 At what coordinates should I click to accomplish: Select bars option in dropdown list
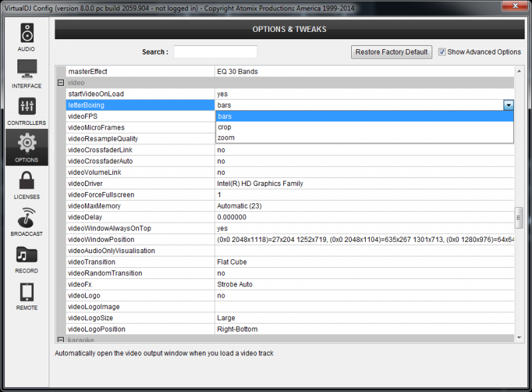tap(364, 116)
